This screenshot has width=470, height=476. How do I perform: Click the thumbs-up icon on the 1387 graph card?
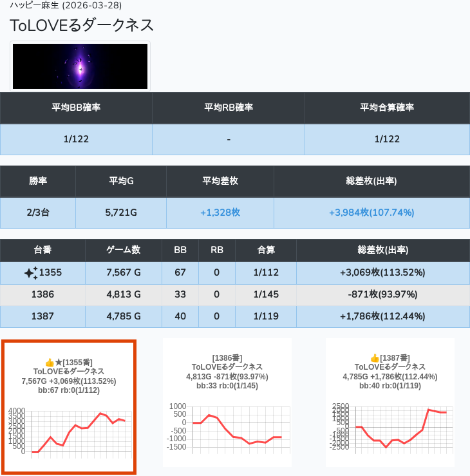click(x=375, y=358)
